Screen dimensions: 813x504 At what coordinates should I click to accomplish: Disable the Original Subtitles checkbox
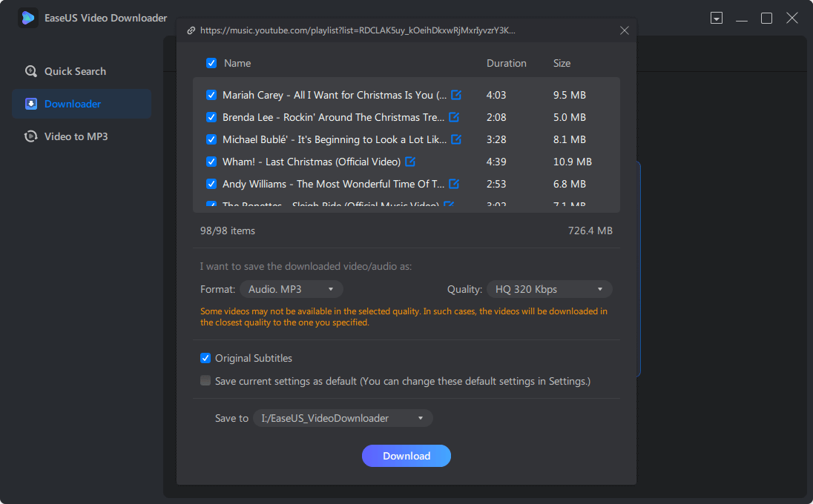(205, 358)
